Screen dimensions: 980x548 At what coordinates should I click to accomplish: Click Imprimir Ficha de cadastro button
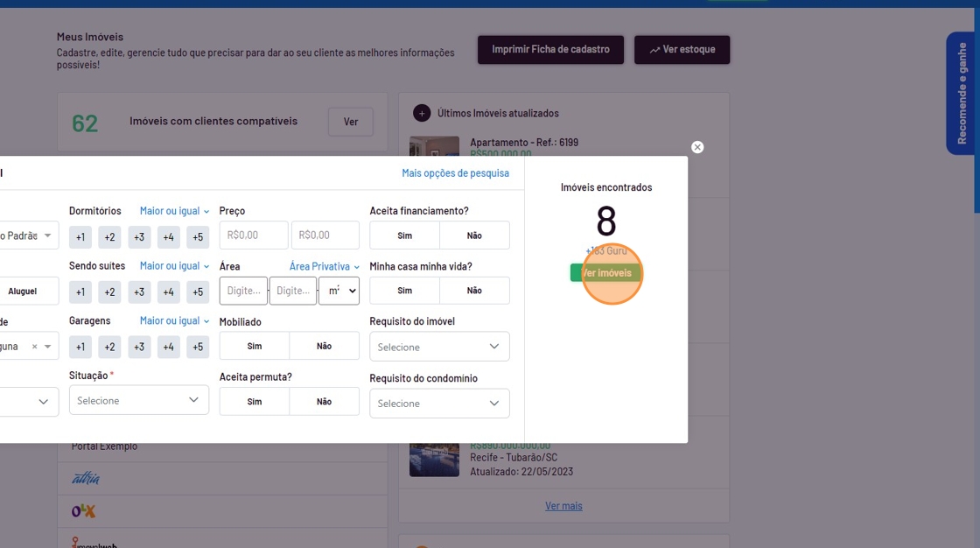click(550, 50)
